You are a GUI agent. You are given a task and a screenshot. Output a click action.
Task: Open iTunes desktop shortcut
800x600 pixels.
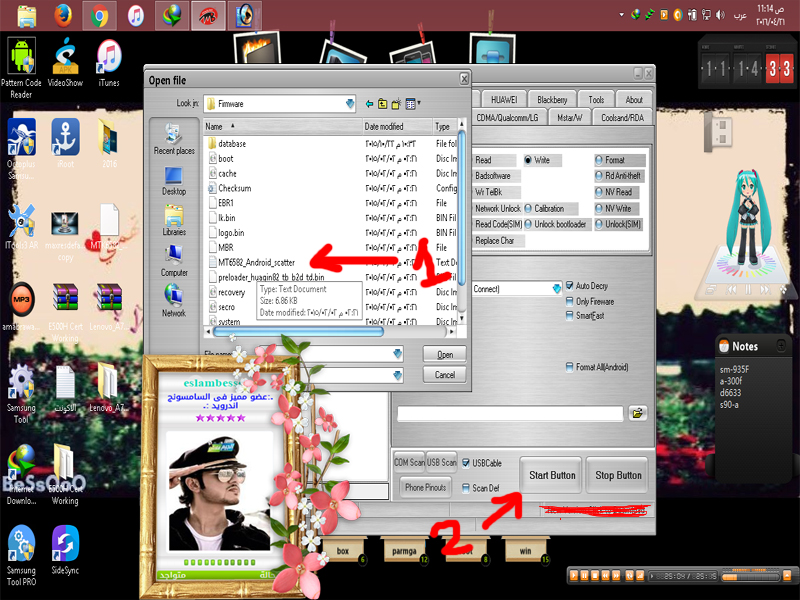point(109,62)
